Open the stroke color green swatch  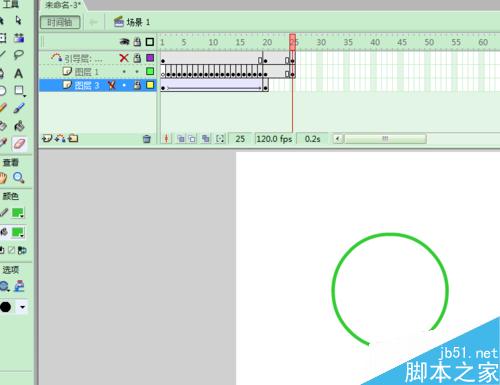tap(18, 213)
